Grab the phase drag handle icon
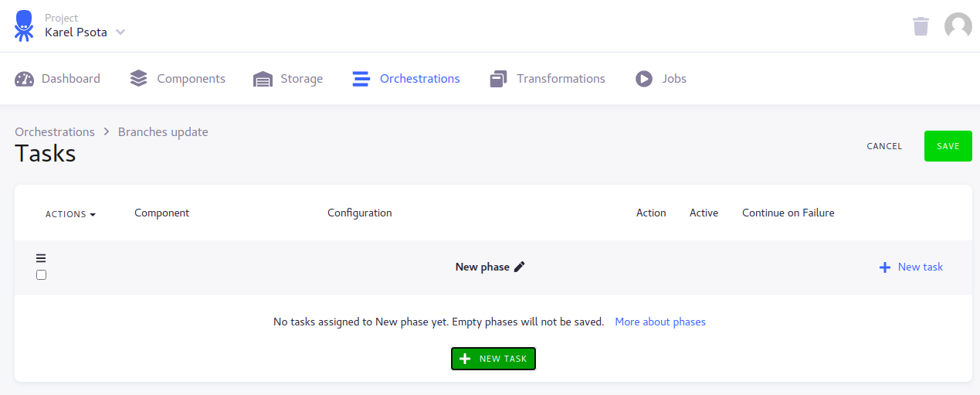The width and height of the screenshot is (980, 395). [41, 258]
